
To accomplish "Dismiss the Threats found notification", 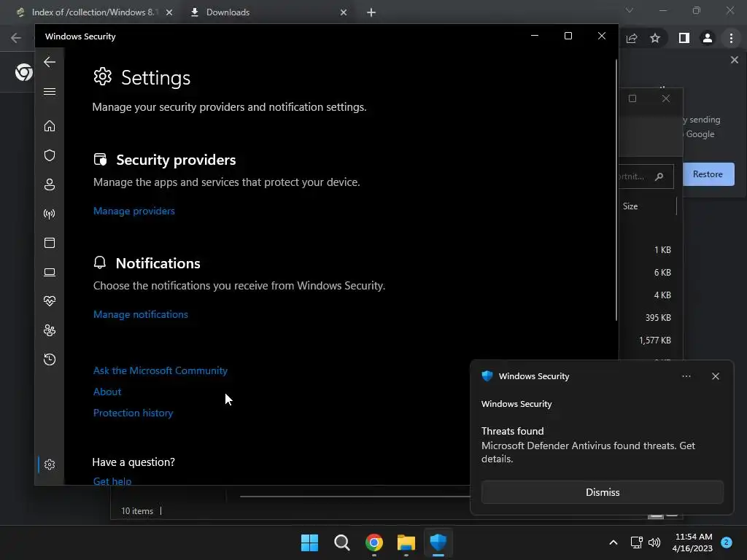I will [x=602, y=492].
